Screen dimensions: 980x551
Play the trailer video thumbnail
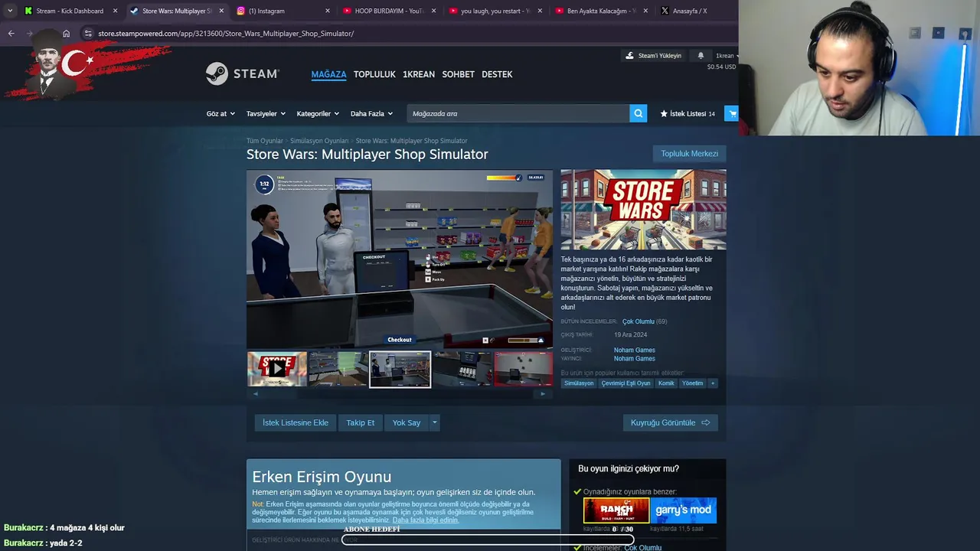pyautogui.click(x=277, y=370)
